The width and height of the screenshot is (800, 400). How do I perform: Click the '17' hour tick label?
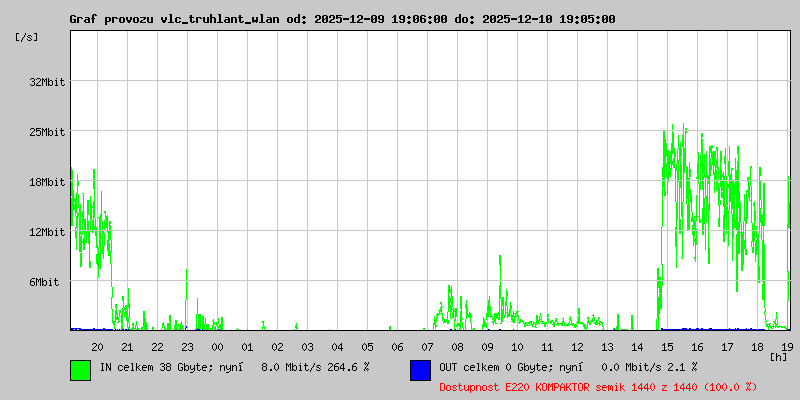click(728, 347)
